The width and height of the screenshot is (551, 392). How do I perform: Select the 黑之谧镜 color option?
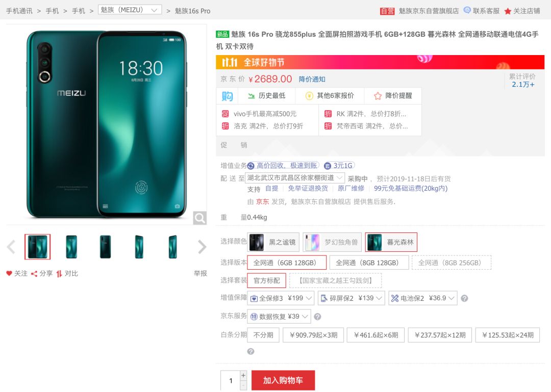tap(273, 242)
